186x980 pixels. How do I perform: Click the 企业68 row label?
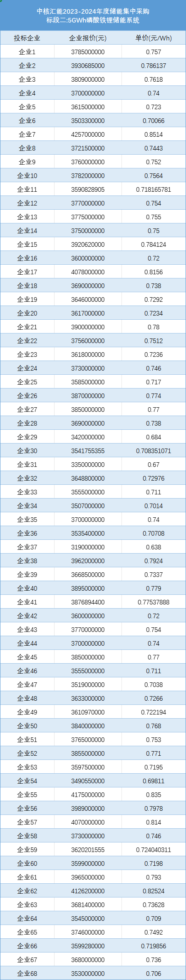(27, 973)
